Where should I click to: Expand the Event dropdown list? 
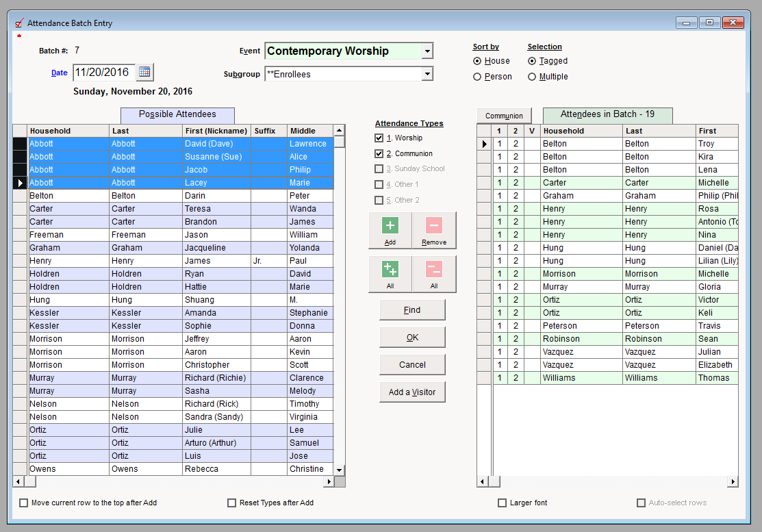tap(427, 51)
